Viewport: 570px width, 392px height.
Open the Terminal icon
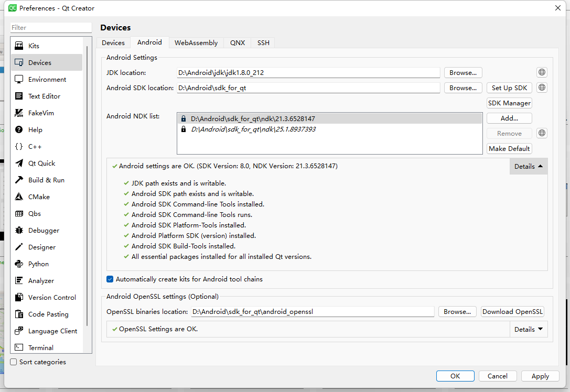19,347
